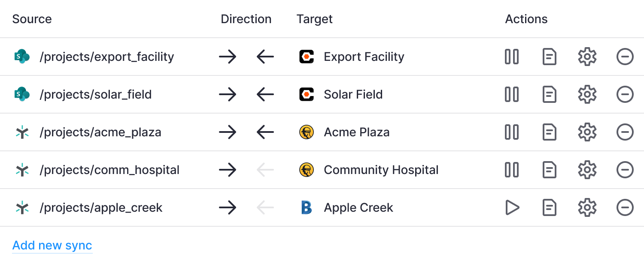Open log document for Solar Field sync
Viewport: 644px width, 264px height.
click(550, 94)
